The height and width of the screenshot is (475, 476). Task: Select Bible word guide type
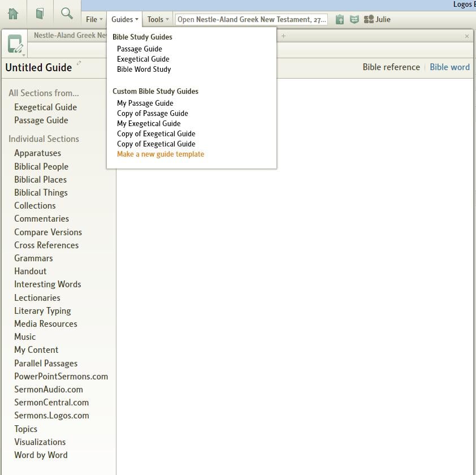click(x=449, y=67)
